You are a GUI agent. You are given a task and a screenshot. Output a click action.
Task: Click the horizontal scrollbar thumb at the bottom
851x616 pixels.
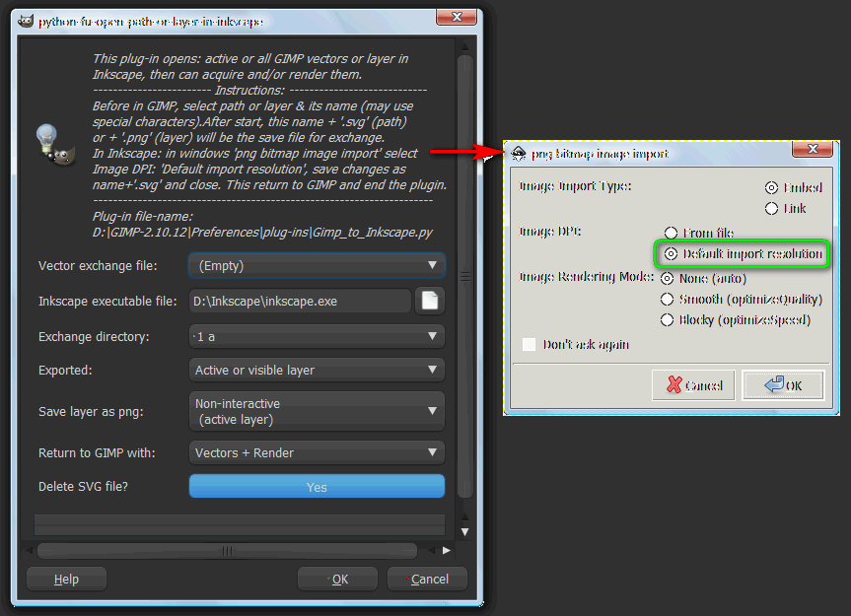click(x=227, y=551)
